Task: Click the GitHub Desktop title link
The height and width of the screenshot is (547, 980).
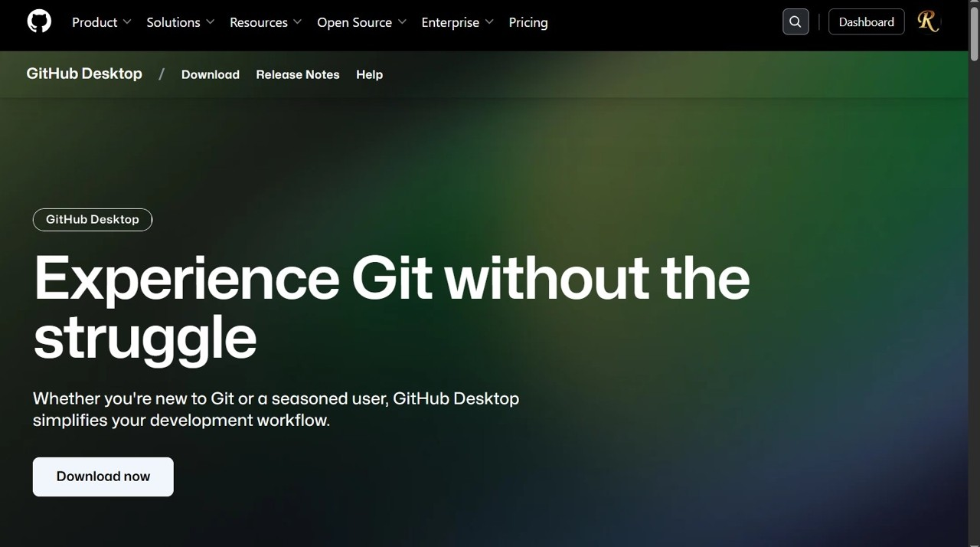Action: [x=84, y=74]
